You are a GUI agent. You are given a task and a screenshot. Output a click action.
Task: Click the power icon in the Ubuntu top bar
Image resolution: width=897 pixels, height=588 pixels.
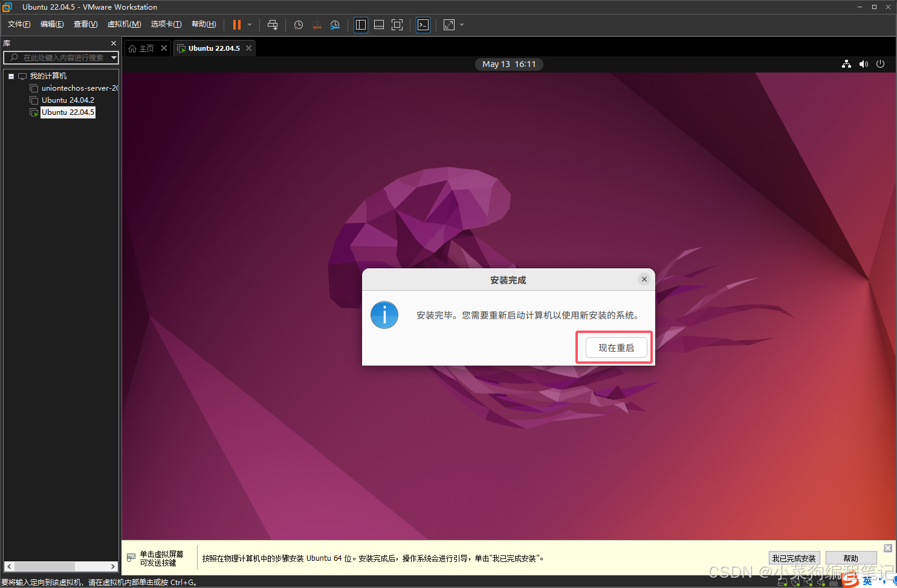(880, 64)
